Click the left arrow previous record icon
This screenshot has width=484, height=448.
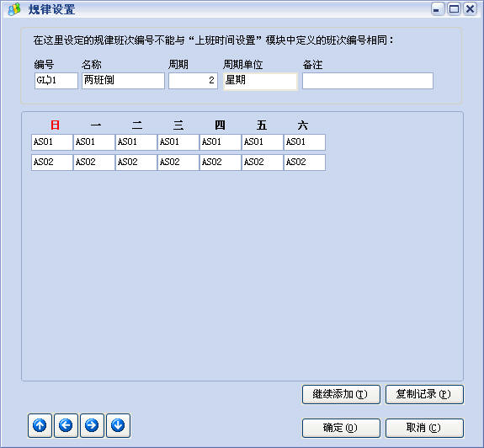pyautogui.click(x=66, y=426)
